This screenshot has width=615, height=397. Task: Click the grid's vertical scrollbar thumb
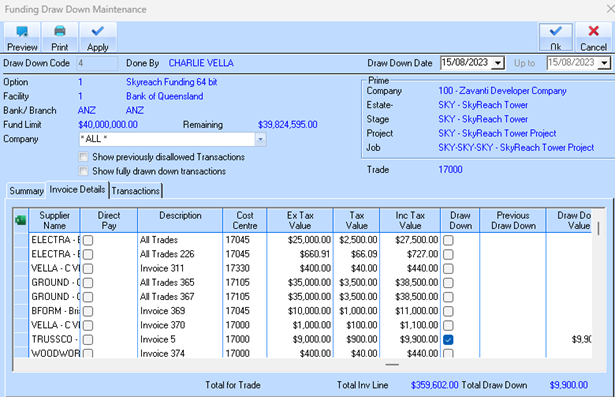point(599,228)
